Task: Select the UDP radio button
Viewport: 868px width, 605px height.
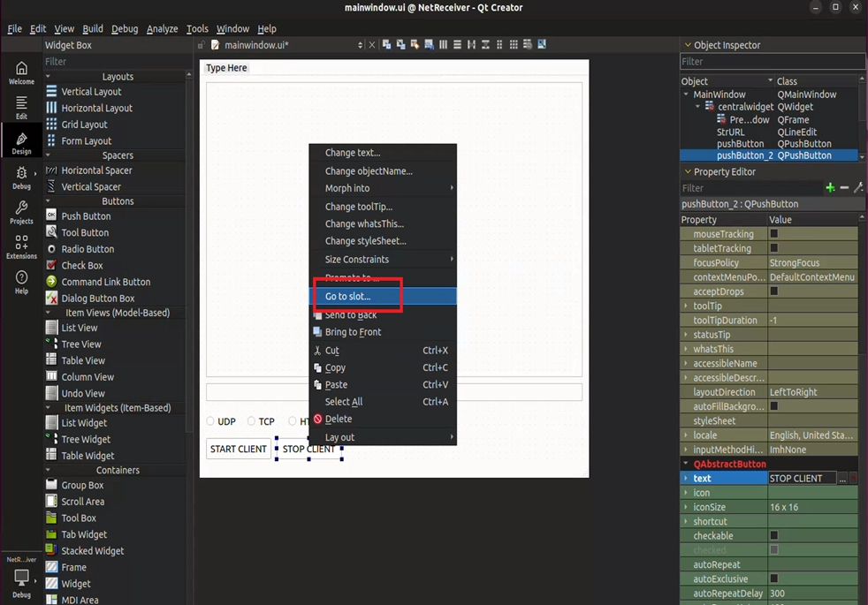Action: (x=210, y=421)
